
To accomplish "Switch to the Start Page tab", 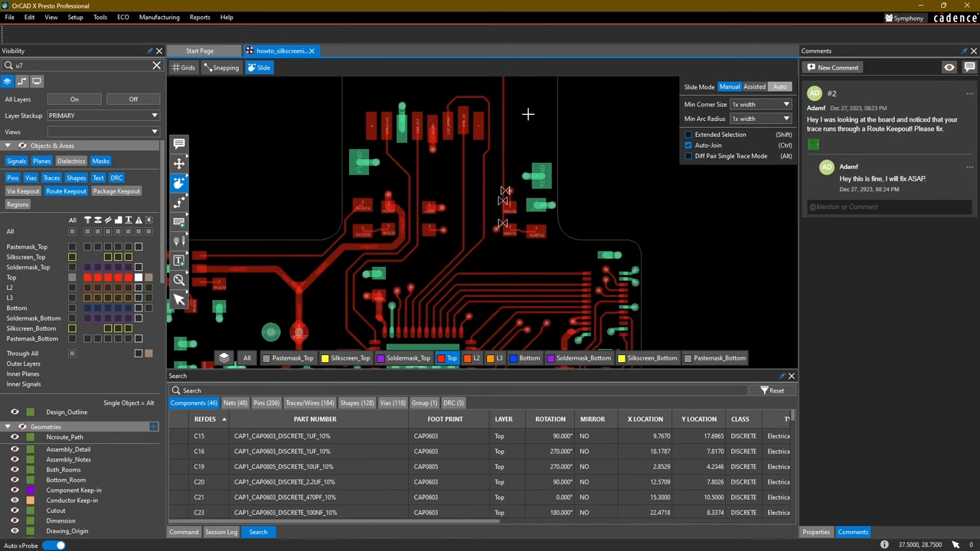I will pyautogui.click(x=199, y=51).
